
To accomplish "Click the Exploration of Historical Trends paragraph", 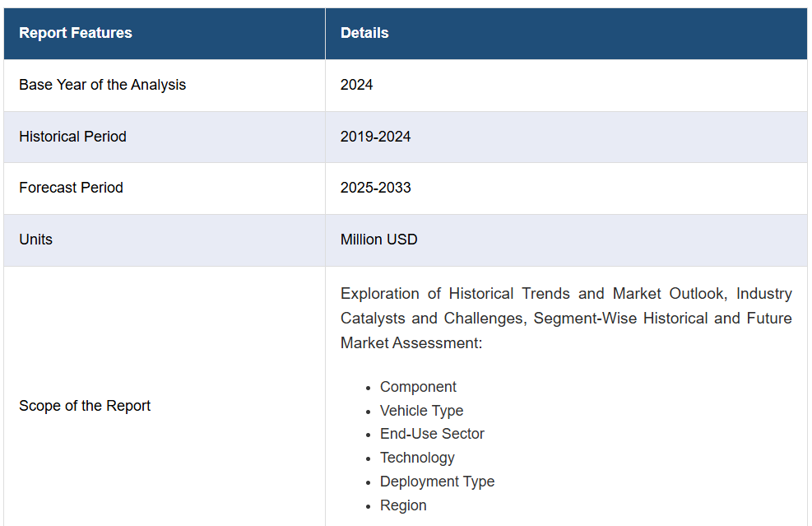I will tap(566, 319).
